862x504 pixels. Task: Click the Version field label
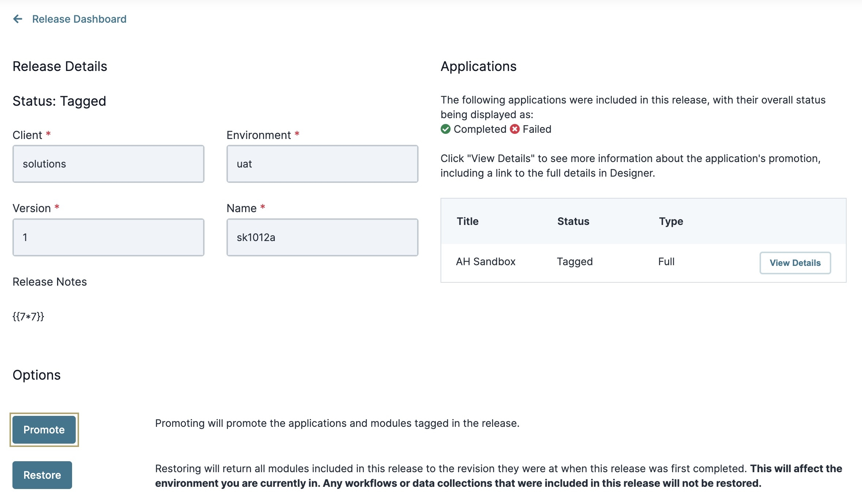[x=32, y=208]
